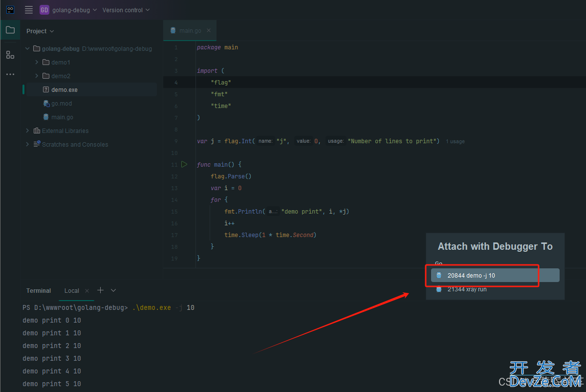Click the "flag" import string
This screenshot has height=392, width=586.
[221, 83]
